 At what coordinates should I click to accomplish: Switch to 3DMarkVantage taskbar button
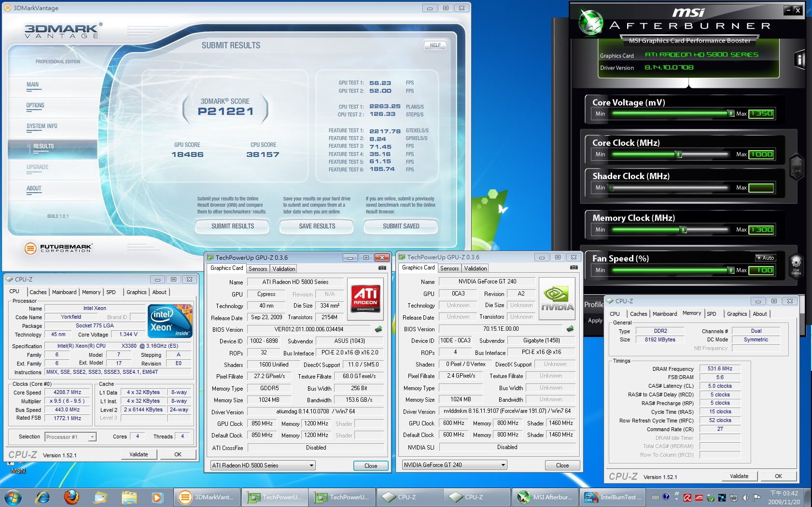point(207,497)
